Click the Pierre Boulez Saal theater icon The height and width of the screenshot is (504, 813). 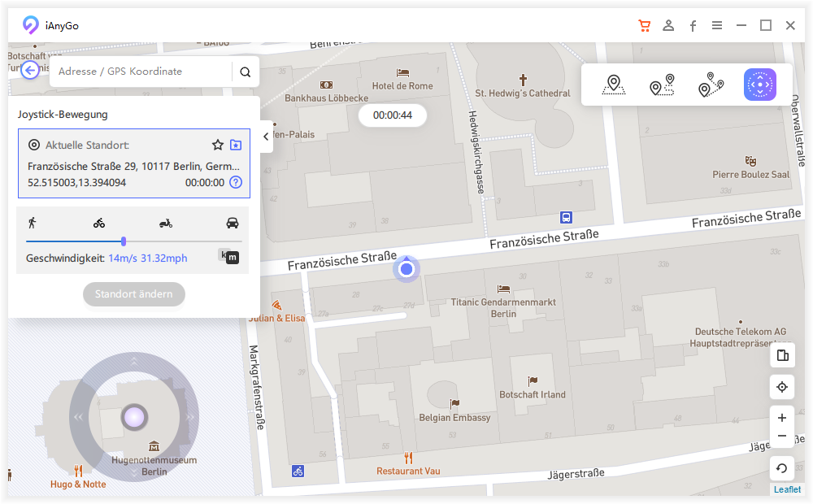(x=750, y=161)
